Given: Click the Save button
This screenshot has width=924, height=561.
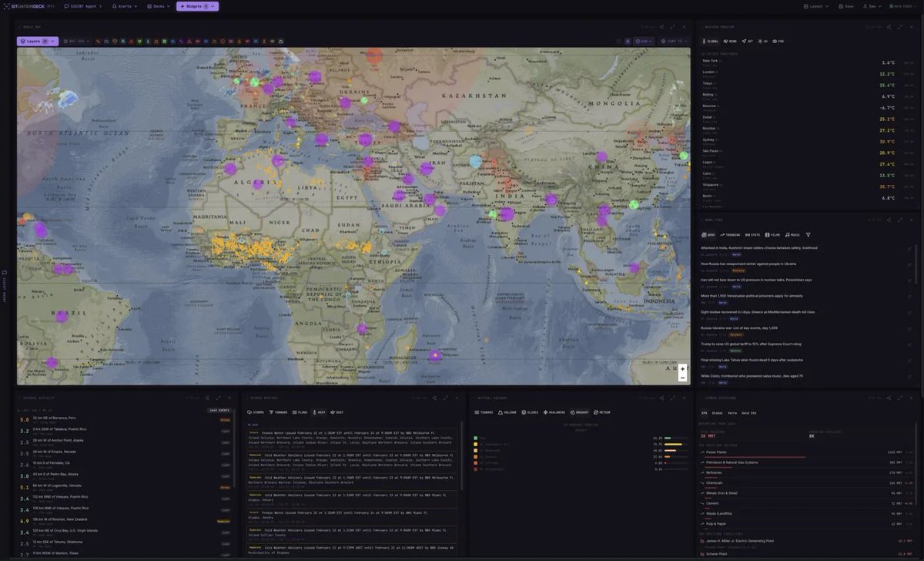Looking at the screenshot, I should tap(845, 6).
